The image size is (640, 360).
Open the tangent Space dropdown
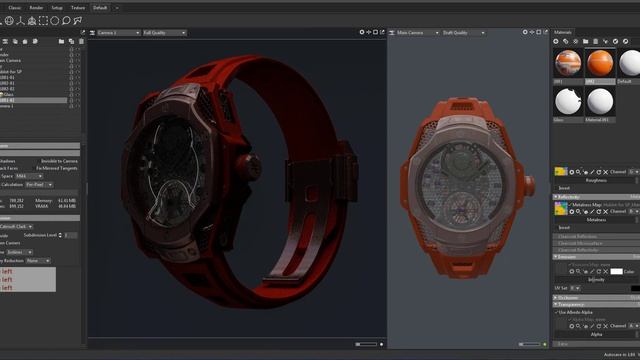(x=29, y=176)
